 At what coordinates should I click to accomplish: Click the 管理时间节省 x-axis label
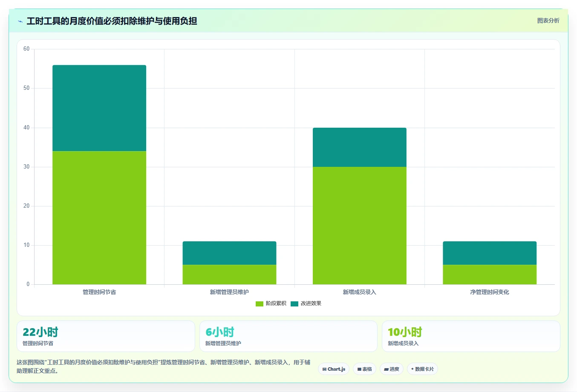tap(99, 292)
